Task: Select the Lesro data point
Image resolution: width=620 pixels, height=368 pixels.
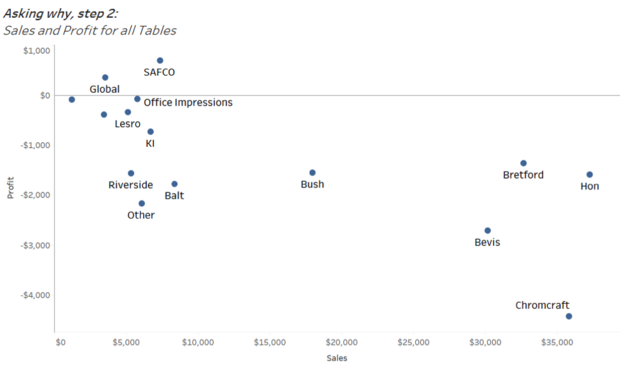Action: [128, 112]
